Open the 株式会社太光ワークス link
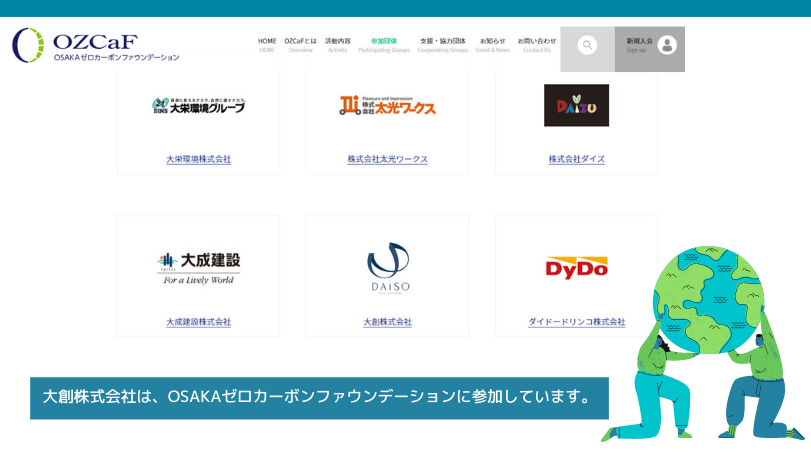811x456 pixels. (x=387, y=159)
